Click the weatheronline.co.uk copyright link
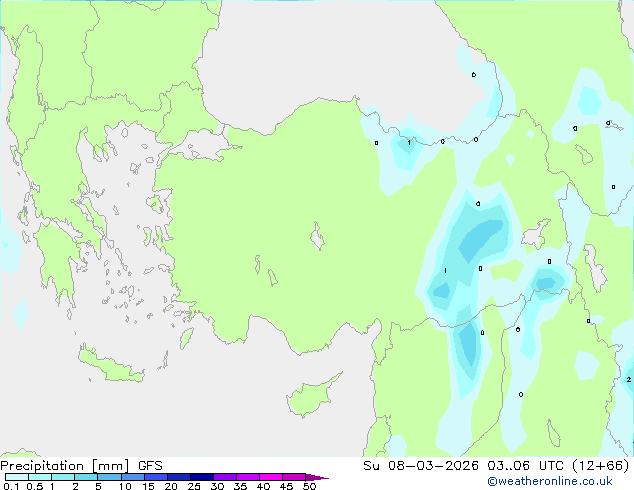Image resolution: width=634 pixels, height=490 pixels. point(550,481)
